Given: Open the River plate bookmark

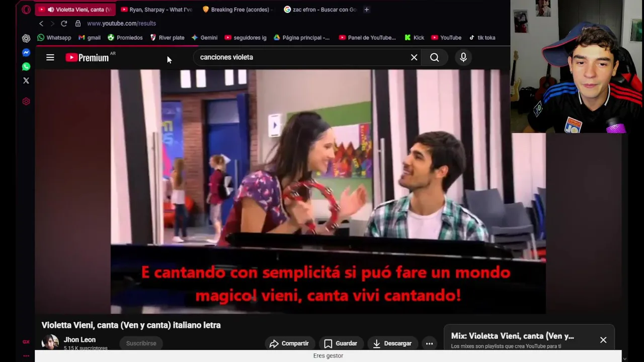Looking at the screenshot, I should click(168, 38).
